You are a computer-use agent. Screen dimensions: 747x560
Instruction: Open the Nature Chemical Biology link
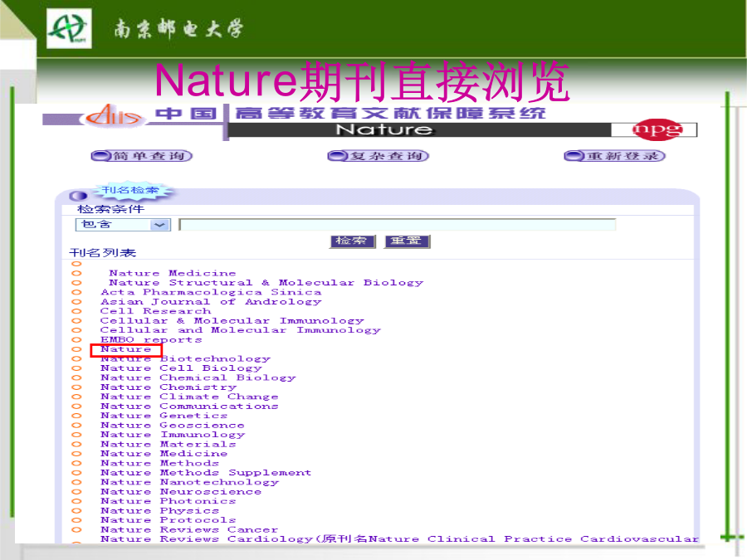(x=198, y=378)
